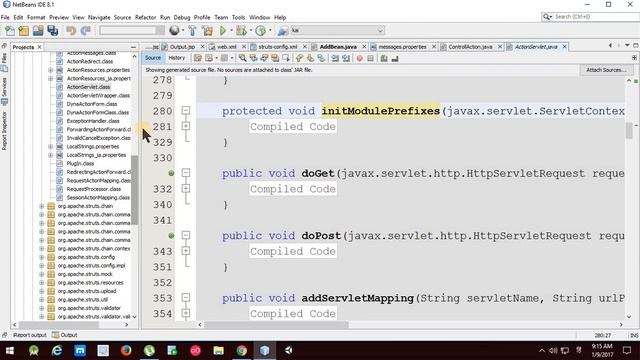Expand Compiled Code fold at line 281
This screenshot has width=640, height=360.
coord(186,126)
